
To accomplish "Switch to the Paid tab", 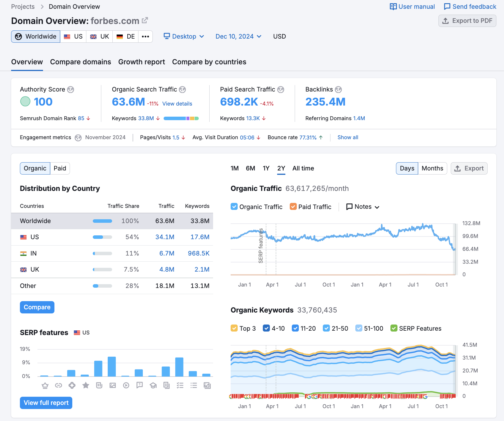I will (60, 168).
